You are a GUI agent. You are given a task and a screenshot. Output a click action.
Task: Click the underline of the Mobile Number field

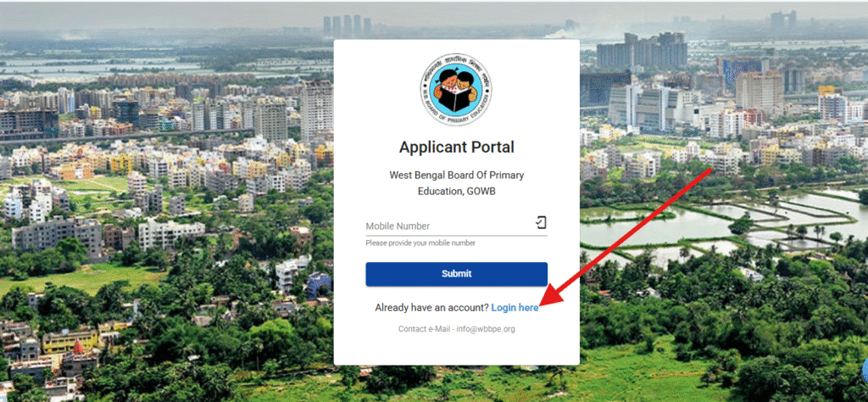456,236
